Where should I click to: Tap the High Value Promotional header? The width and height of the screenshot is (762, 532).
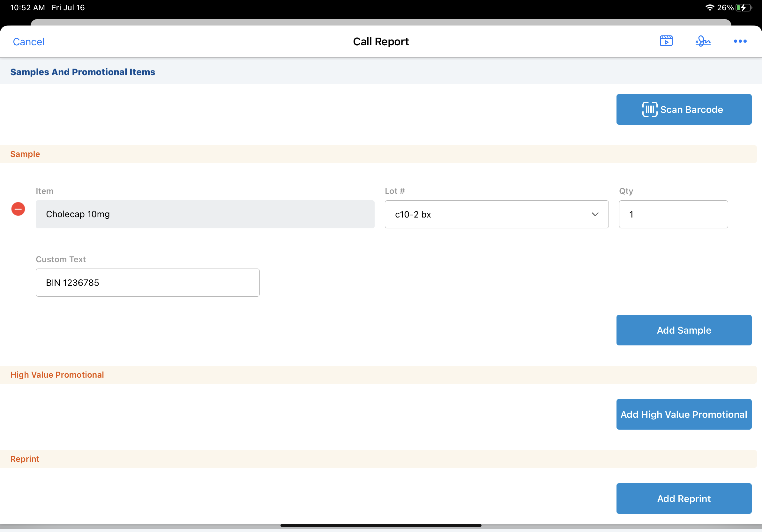pyautogui.click(x=57, y=375)
